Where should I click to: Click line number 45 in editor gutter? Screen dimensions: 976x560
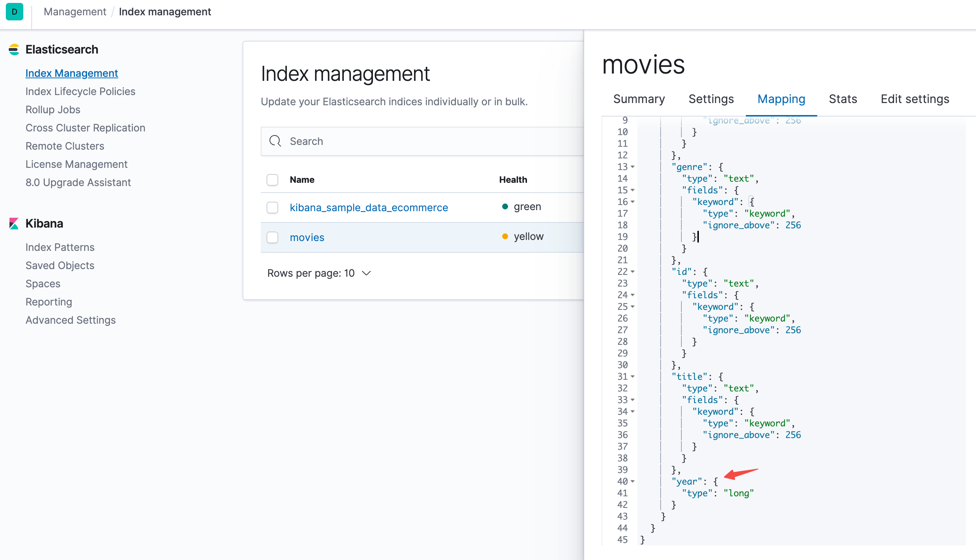click(622, 540)
